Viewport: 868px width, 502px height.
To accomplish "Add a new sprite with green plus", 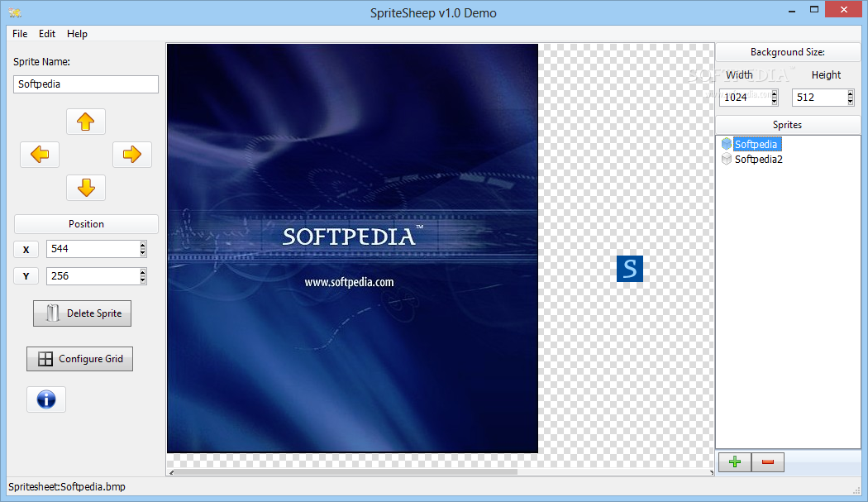I will pyautogui.click(x=735, y=461).
